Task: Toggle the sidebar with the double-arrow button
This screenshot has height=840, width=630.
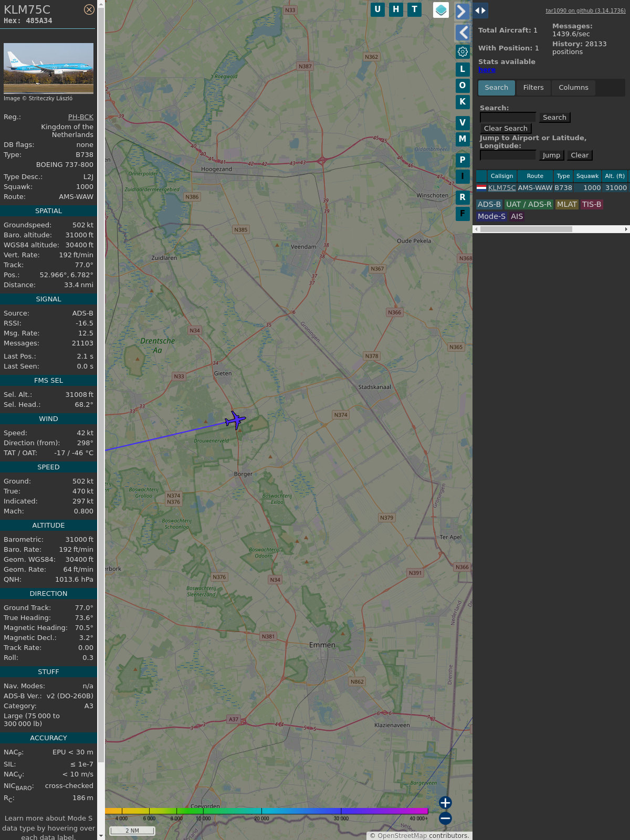Action: click(x=480, y=10)
